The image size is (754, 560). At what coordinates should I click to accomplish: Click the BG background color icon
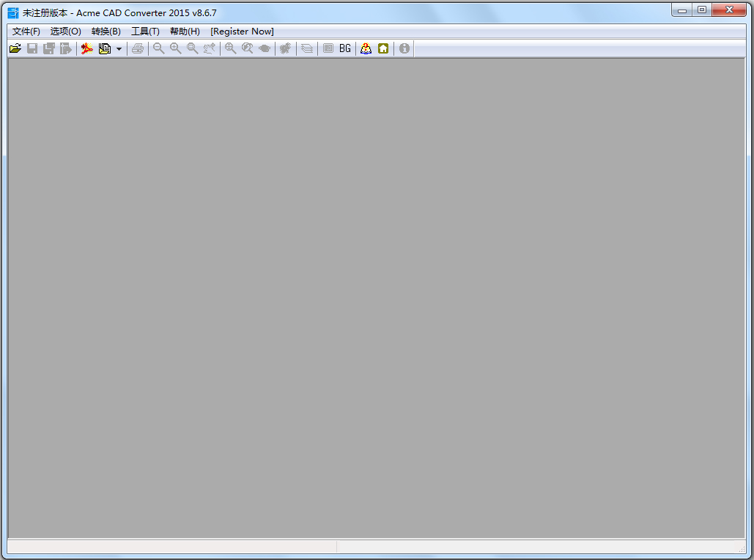pos(344,48)
